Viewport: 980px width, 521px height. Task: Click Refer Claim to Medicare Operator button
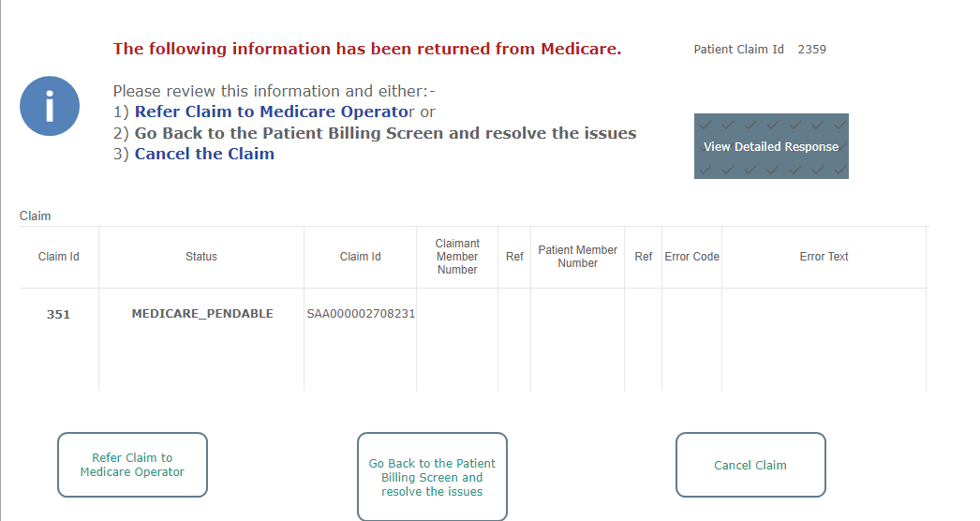tap(132, 465)
